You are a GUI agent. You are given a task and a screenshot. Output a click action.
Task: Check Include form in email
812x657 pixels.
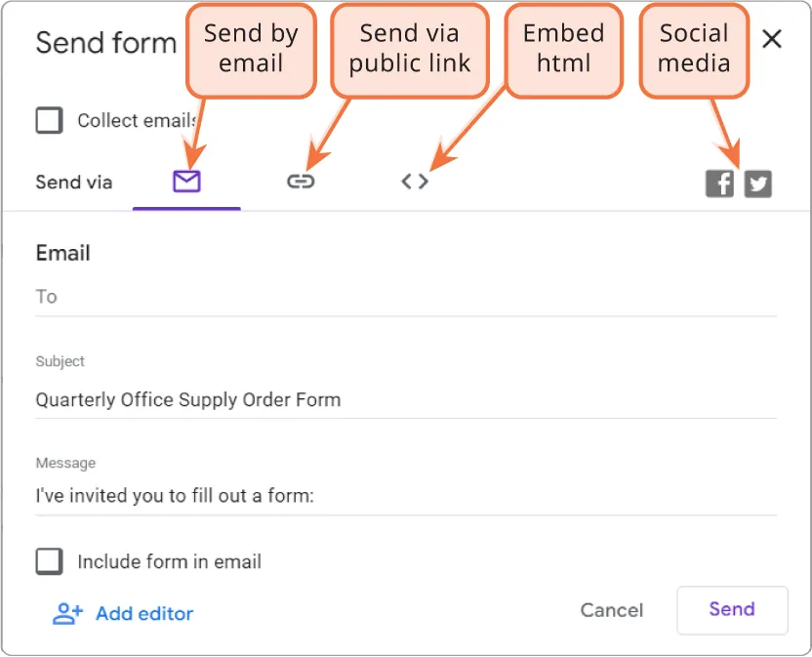[49, 561]
